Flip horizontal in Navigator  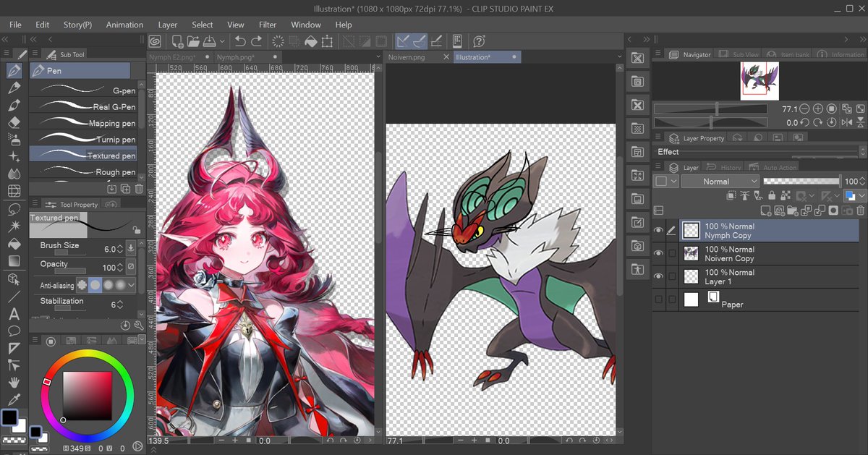pos(846,123)
